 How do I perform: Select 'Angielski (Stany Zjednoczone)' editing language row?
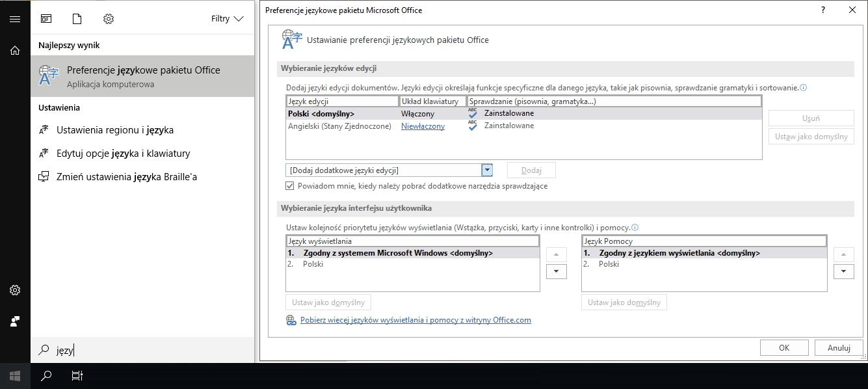pos(523,126)
